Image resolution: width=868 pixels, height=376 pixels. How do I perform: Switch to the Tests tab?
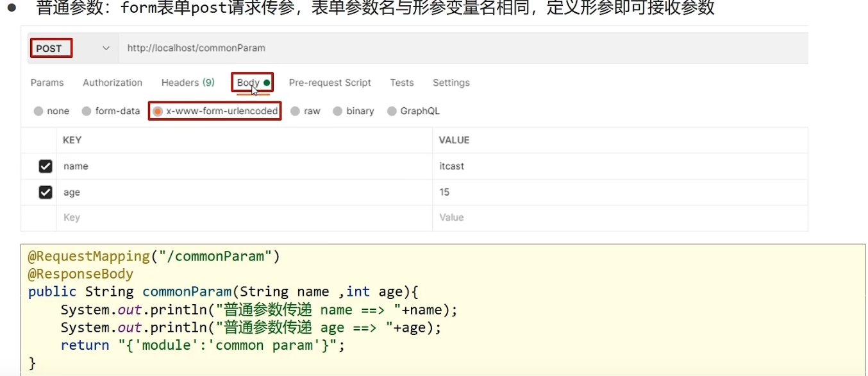pyautogui.click(x=402, y=83)
